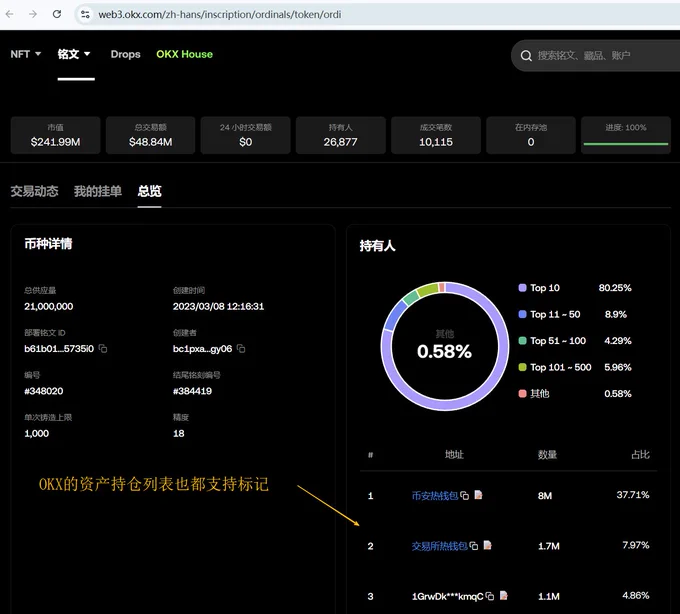
Task: Open note icon beside 交易所热钱包
Action: 487,545
